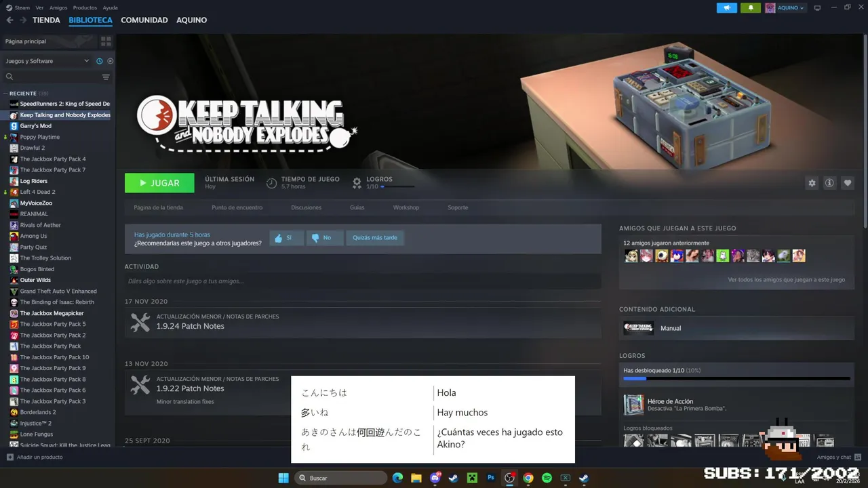Image resolution: width=868 pixels, height=488 pixels.
Task: Click the first friend avatar thumbnail
Action: pyautogui.click(x=631, y=256)
